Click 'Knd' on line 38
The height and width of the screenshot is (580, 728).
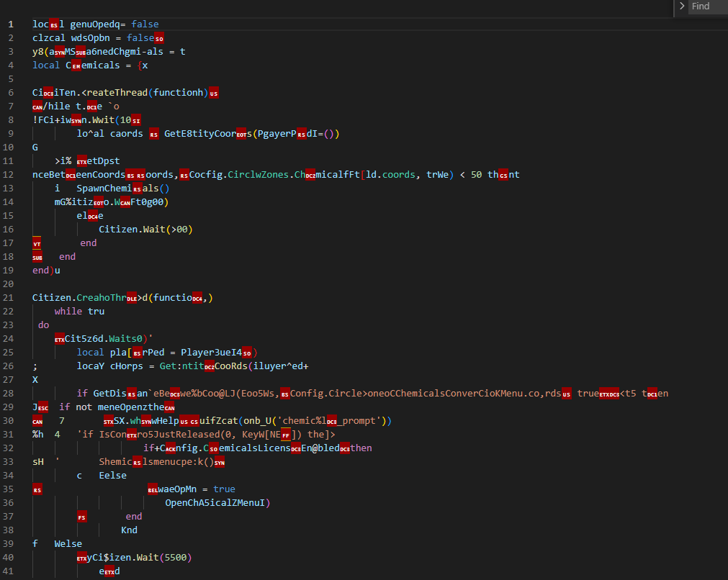click(129, 530)
